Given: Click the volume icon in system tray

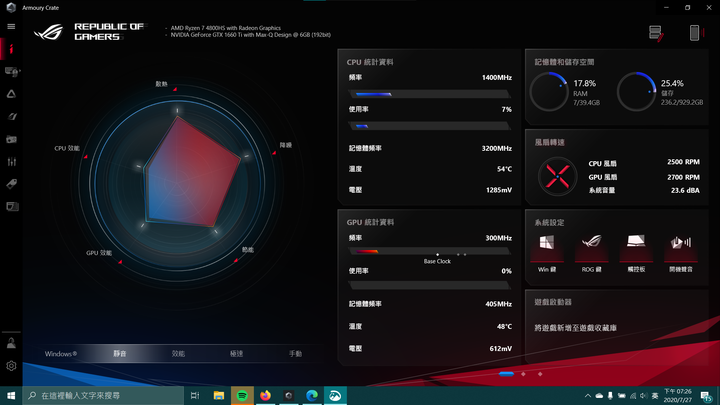Looking at the screenshot, I should [x=643, y=396].
